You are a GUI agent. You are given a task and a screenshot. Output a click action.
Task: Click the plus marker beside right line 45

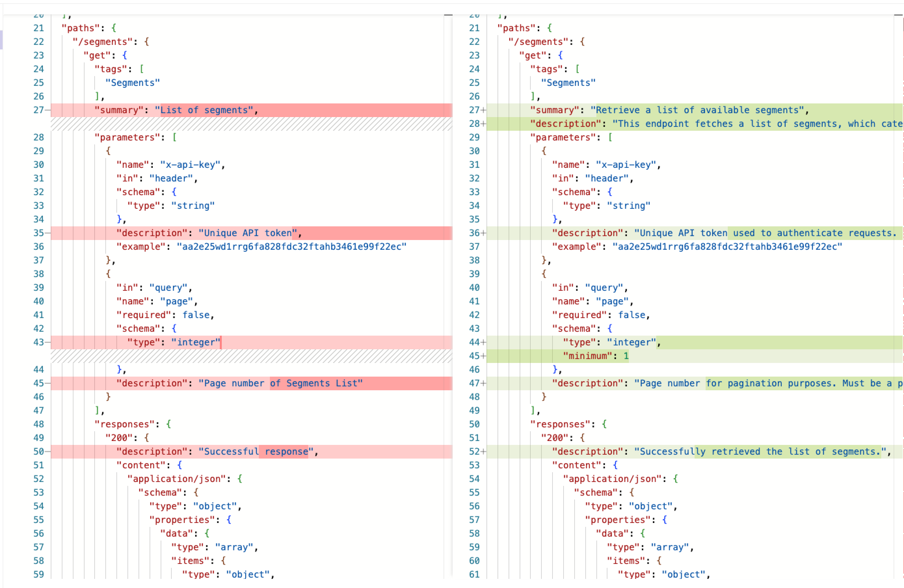click(x=484, y=356)
